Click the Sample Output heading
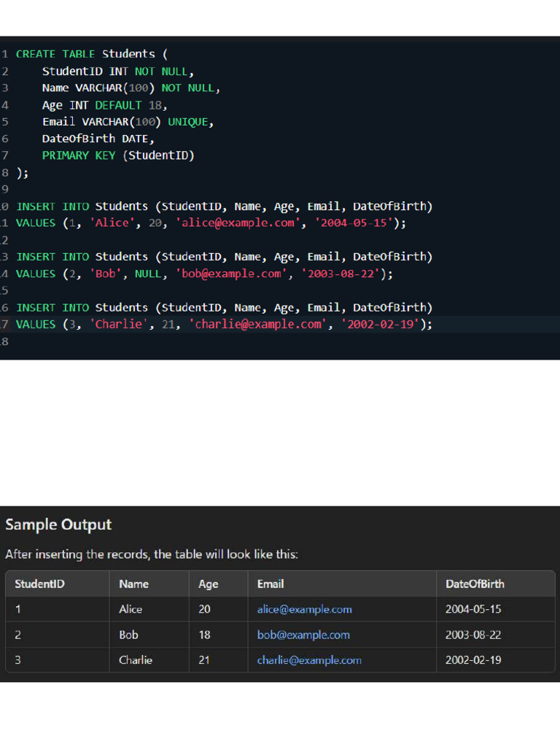560x747 pixels. coord(58,525)
